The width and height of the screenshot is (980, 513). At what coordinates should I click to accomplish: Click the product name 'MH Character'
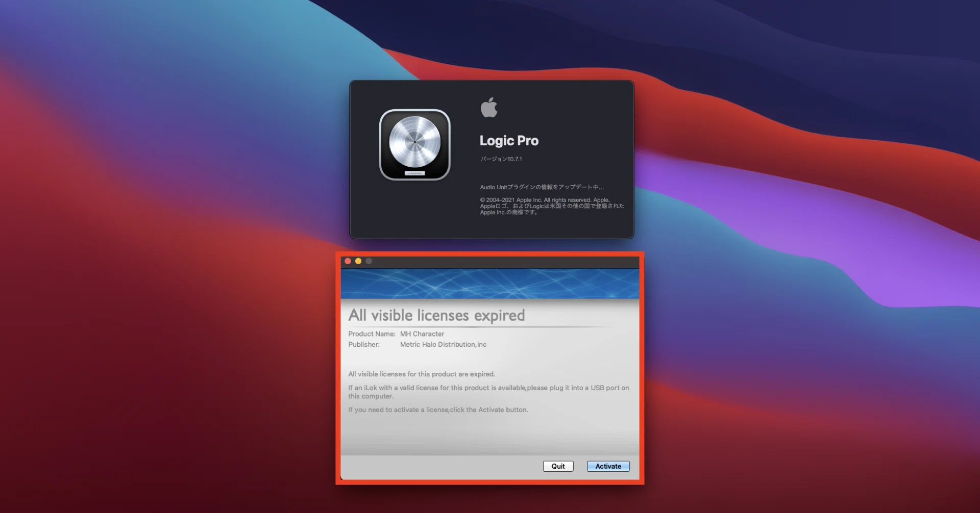(422, 334)
